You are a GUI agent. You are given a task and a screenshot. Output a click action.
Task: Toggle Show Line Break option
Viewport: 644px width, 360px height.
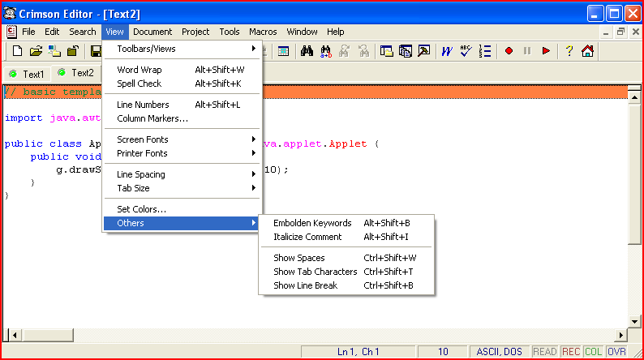coord(346,285)
